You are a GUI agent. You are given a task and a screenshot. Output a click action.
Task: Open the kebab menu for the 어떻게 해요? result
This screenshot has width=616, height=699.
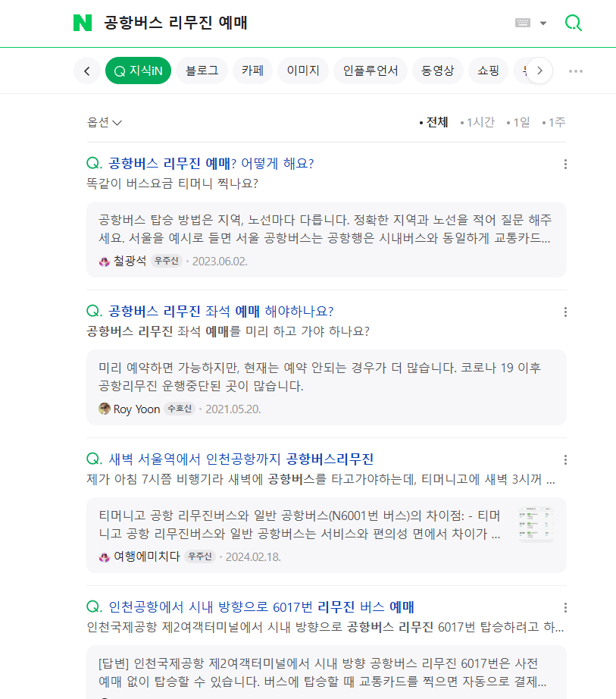[x=565, y=164]
